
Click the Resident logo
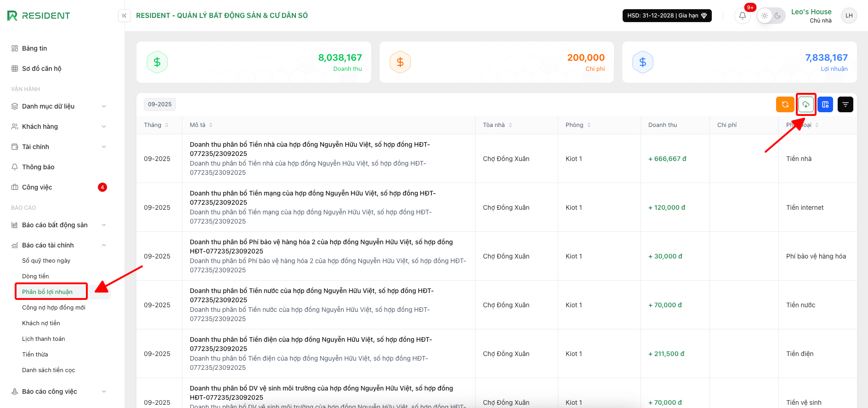pyautogui.click(x=39, y=16)
